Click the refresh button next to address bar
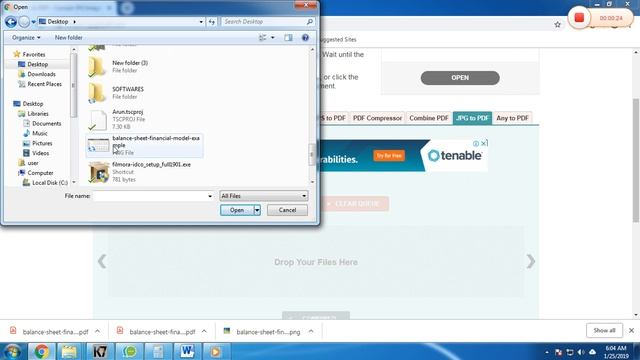Viewport: 640px width, 360px height. tap(211, 22)
